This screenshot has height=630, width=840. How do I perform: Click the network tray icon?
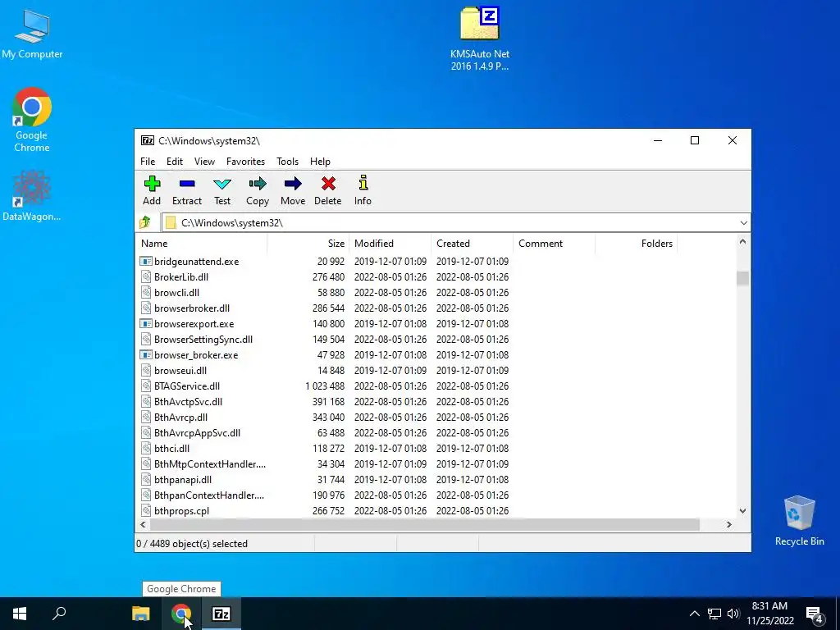714,614
